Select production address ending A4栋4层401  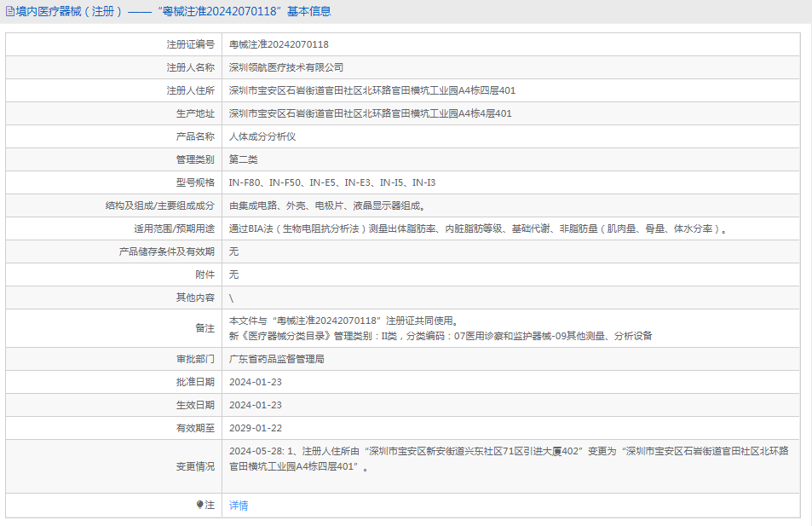[371, 113]
